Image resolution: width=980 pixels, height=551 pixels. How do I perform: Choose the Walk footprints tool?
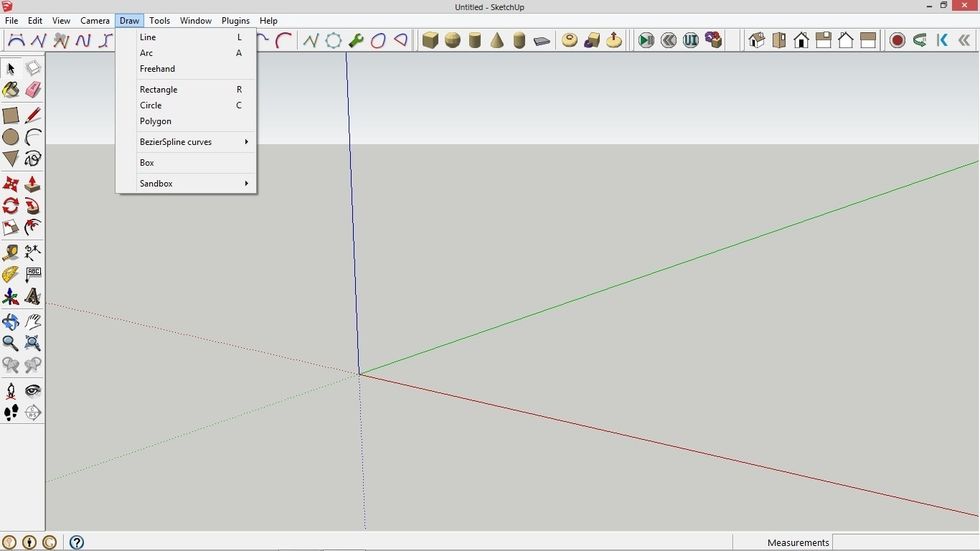[11, 412]
